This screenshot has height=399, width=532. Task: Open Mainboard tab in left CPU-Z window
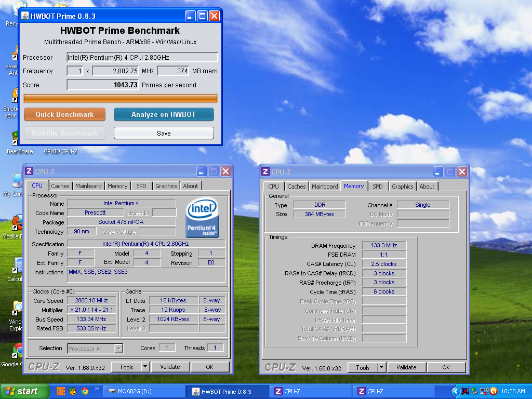coord(88,186)
